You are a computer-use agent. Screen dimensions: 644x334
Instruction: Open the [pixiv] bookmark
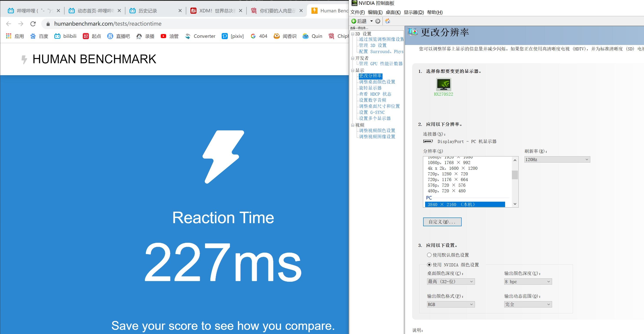(233, 36)
